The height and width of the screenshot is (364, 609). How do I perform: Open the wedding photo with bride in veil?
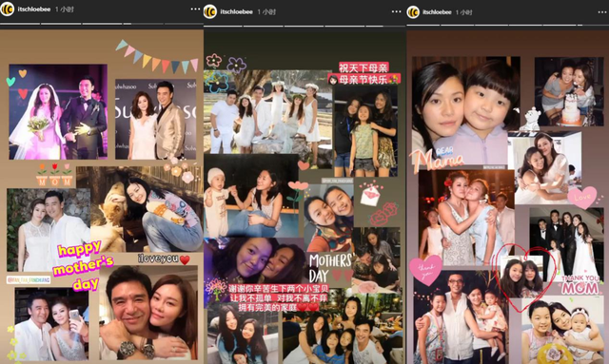[x=58, y=112]
